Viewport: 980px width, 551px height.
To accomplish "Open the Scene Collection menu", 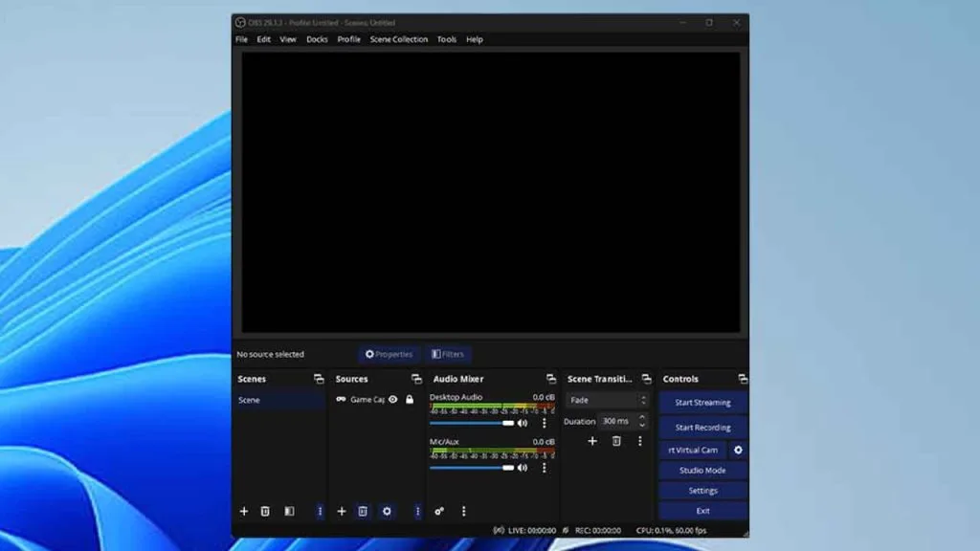I will click(x=399, y=39).
